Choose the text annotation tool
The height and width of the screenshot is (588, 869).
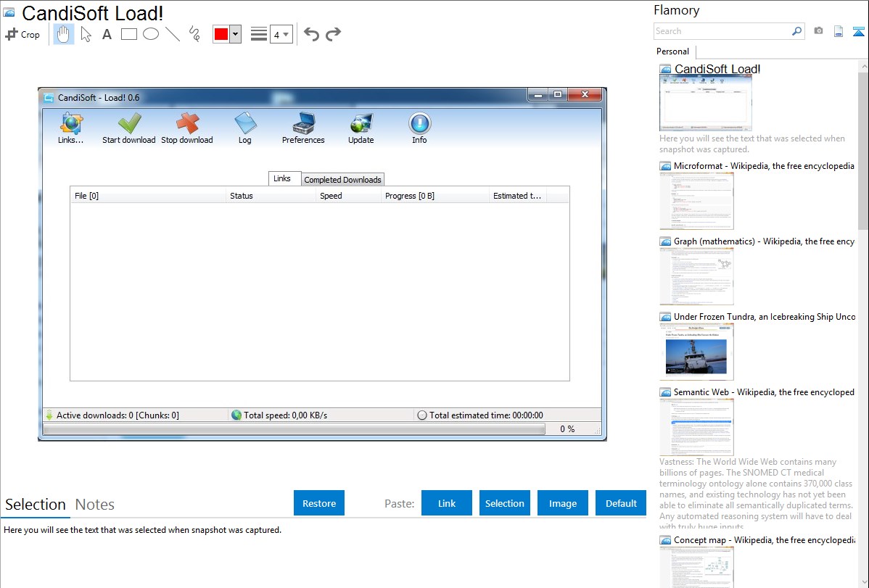[x=107, y=34]
